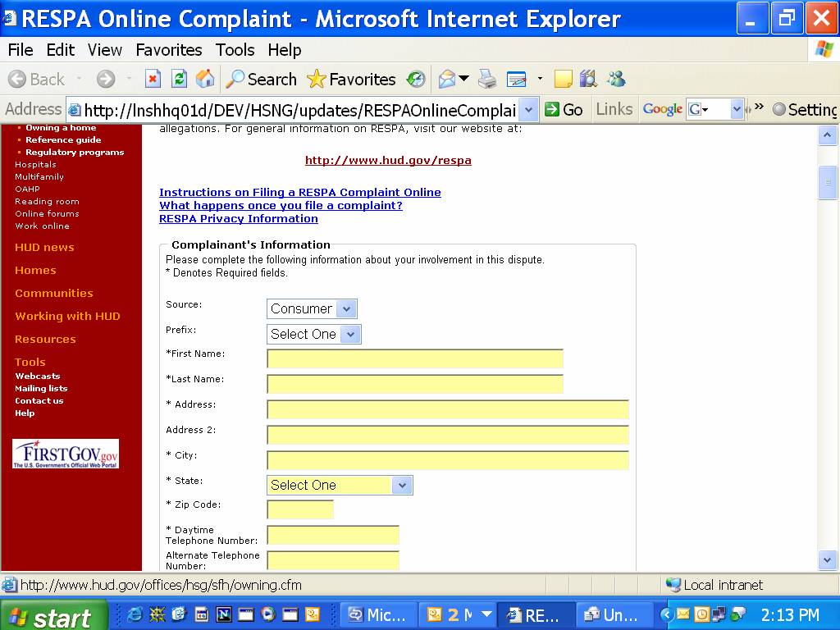Screen dimensions: 840x630
Task: Open the History icon in toolbar
Action: (x=416, y=80)
